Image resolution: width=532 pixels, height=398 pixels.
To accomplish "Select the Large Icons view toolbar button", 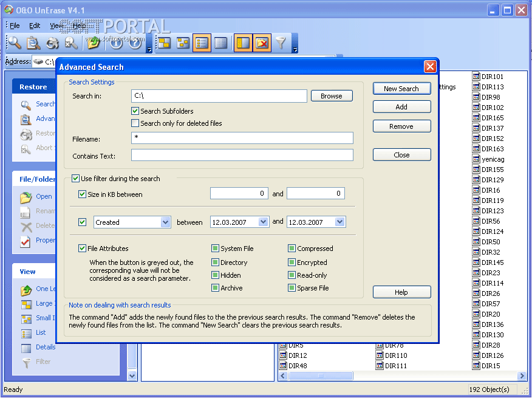I will pos(164,43).
